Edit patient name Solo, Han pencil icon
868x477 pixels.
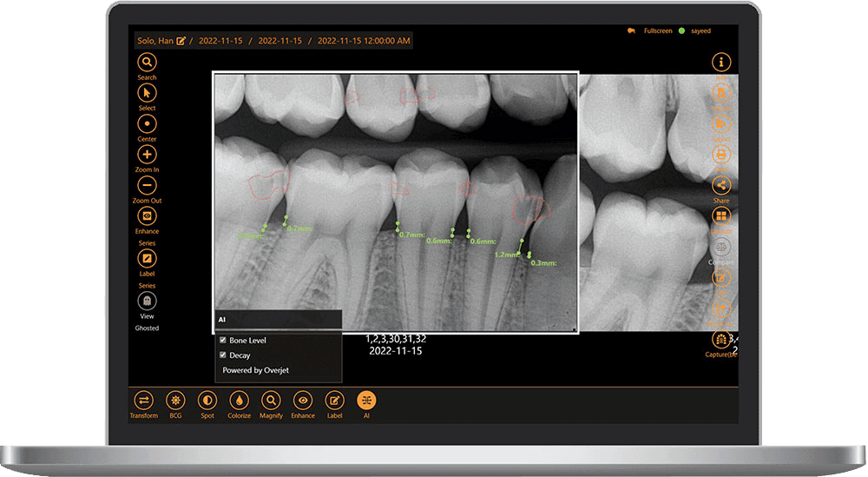pyautogui.click(x=181, y=41)
